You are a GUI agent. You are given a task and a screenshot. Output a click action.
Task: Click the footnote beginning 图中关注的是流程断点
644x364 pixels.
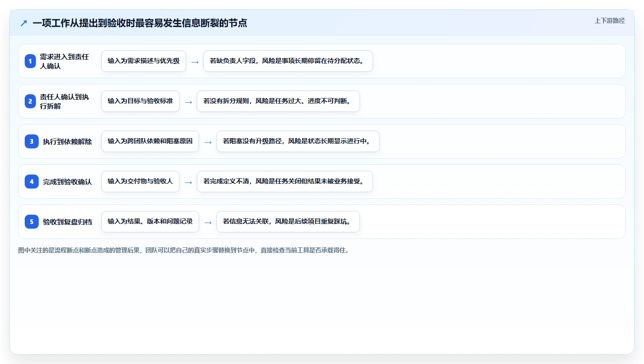coord(183,250)
